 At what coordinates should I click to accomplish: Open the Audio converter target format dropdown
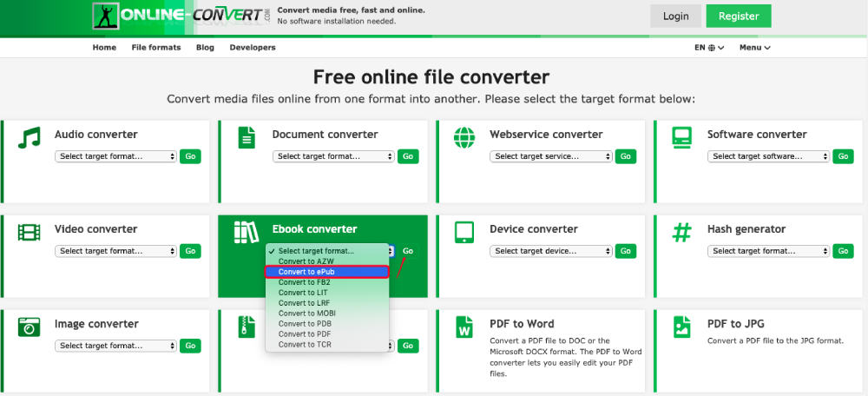click(115, 156)
